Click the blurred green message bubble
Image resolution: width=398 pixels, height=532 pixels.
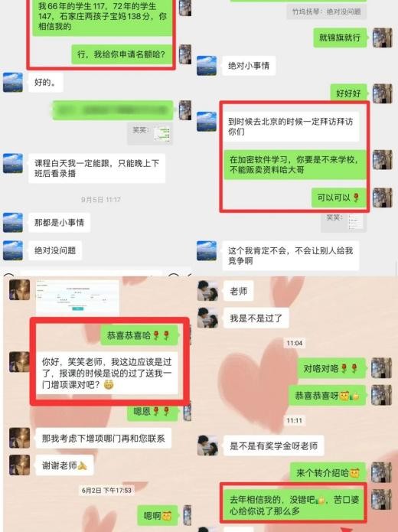[x=113, y=110]
